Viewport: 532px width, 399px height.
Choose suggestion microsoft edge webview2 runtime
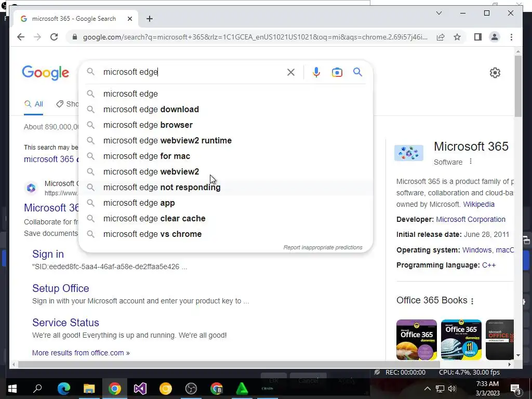225,140
